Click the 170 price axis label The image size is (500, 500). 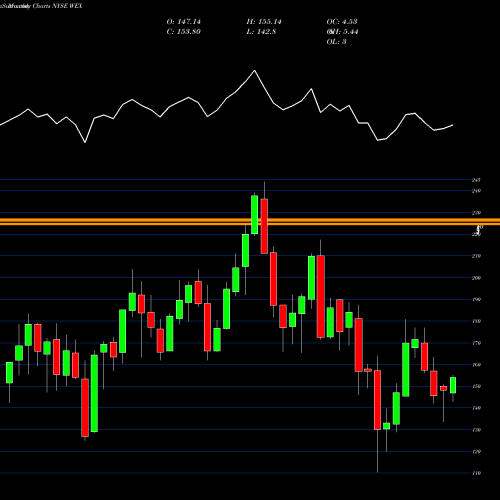476,343
